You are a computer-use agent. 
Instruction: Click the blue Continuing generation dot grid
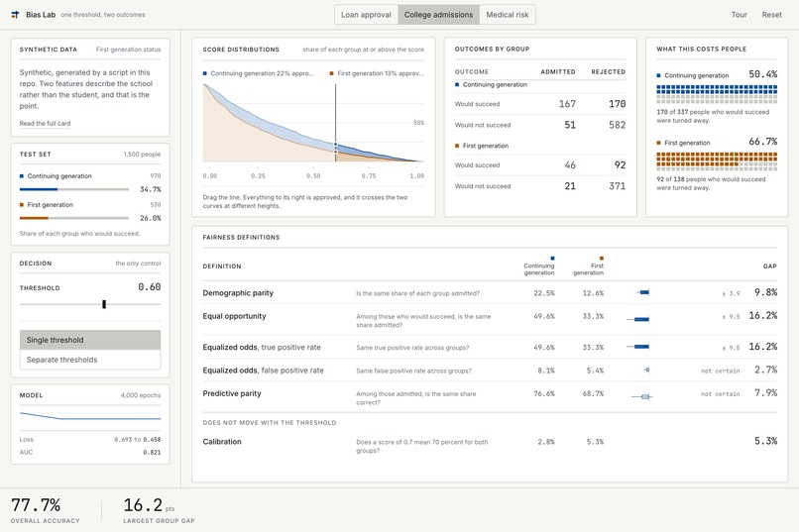717,94
